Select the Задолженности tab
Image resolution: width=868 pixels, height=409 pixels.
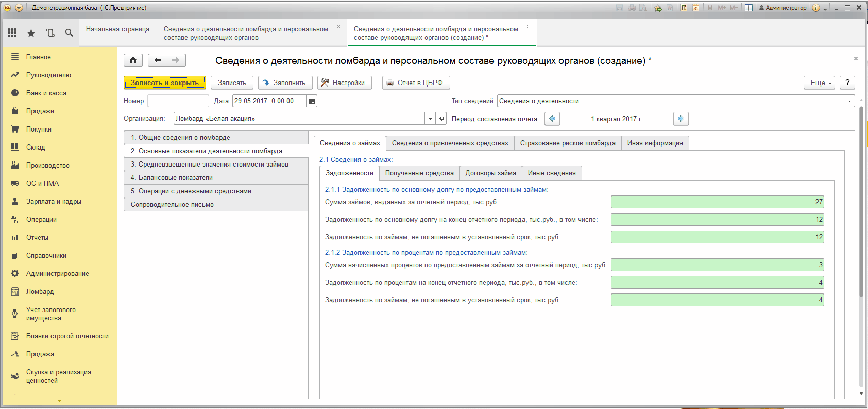[349, 173]
